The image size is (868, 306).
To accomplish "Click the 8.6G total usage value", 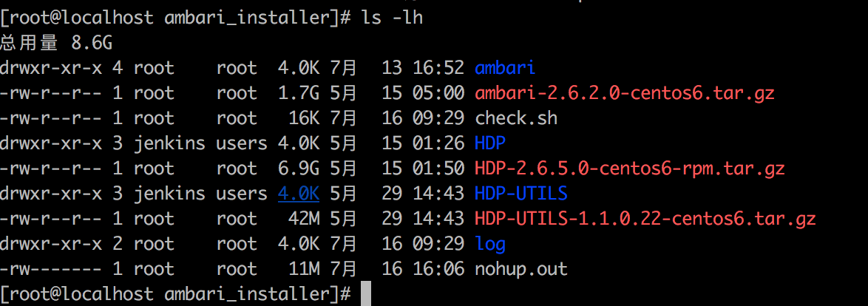I will tap(92, 43).
